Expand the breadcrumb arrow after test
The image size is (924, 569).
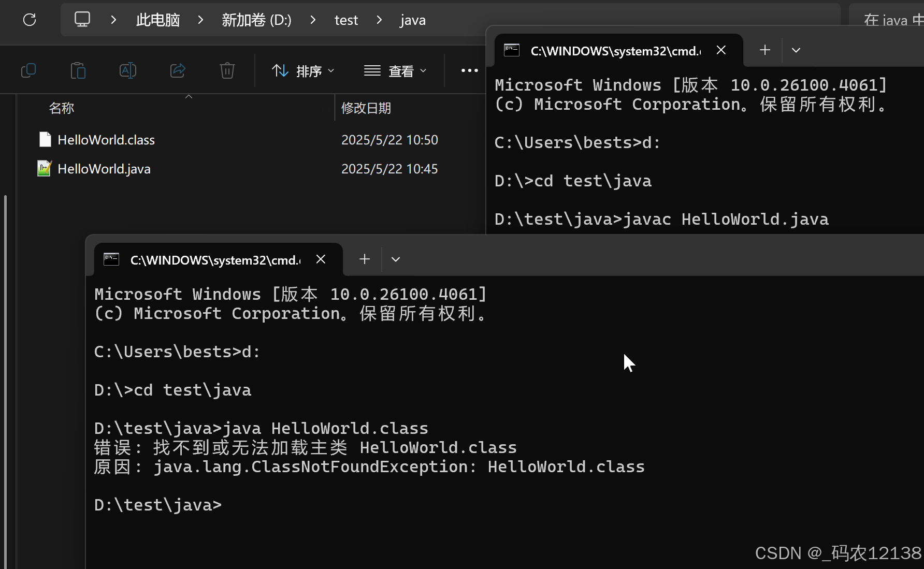tap(379, 20)
